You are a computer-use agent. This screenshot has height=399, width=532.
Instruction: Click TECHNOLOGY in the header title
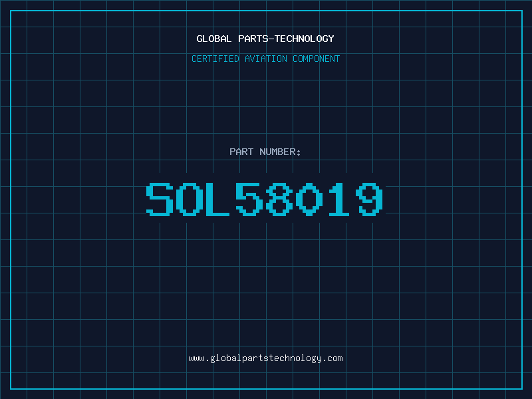tap(305, 39)
